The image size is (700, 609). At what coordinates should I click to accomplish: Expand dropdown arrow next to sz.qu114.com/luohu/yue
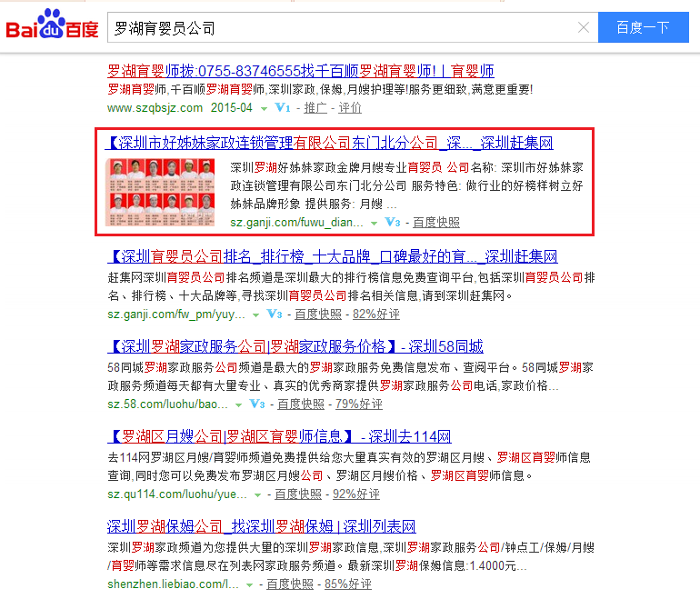coord(257,495)
